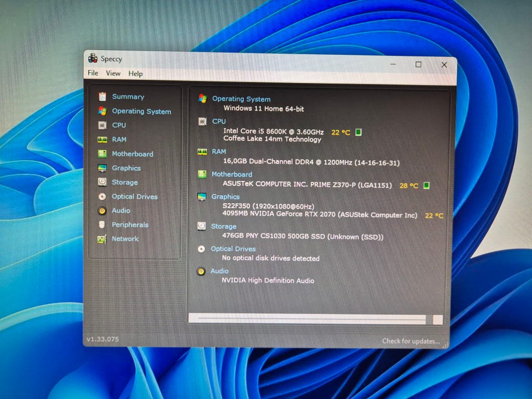Screen dimensions: 532x399
Task: Click the green motherboard temperature indicator icon
Action: [x=427, y=185]
